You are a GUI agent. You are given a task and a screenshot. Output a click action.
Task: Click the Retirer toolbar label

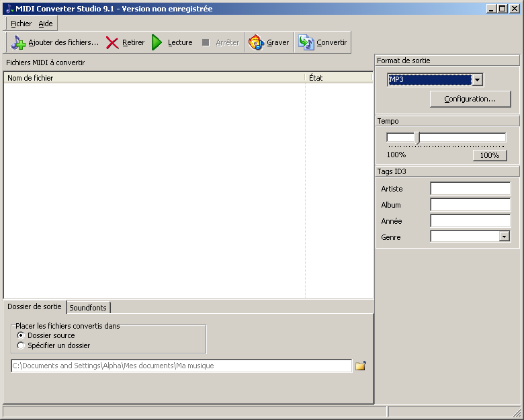[133, 42]
